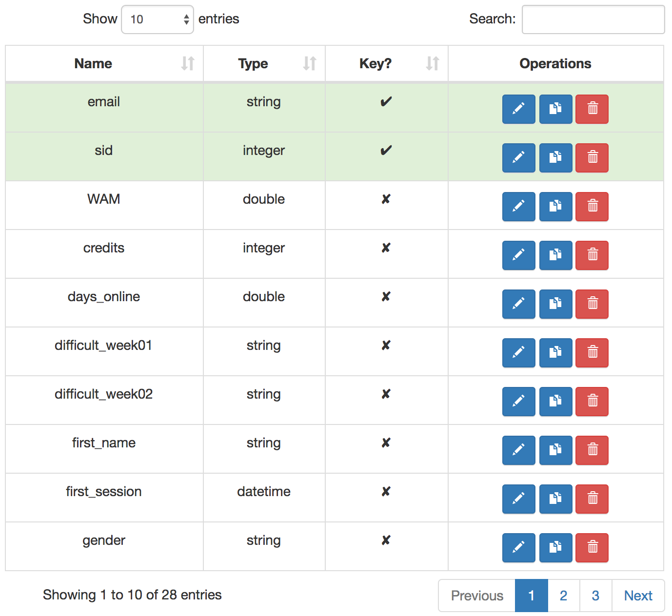The image size is (672, 616).
Task: Delete the credits column with the trash icon
Action: [x=592, y=255]
